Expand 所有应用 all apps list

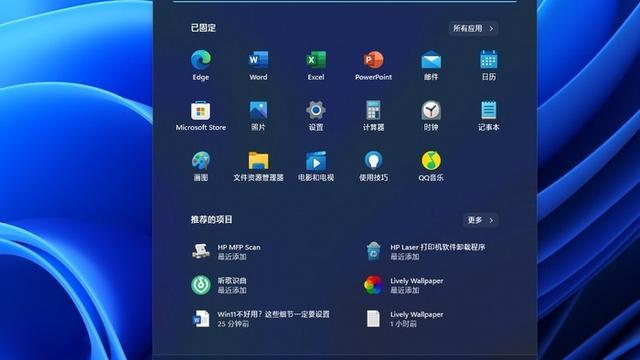[473, 29]
